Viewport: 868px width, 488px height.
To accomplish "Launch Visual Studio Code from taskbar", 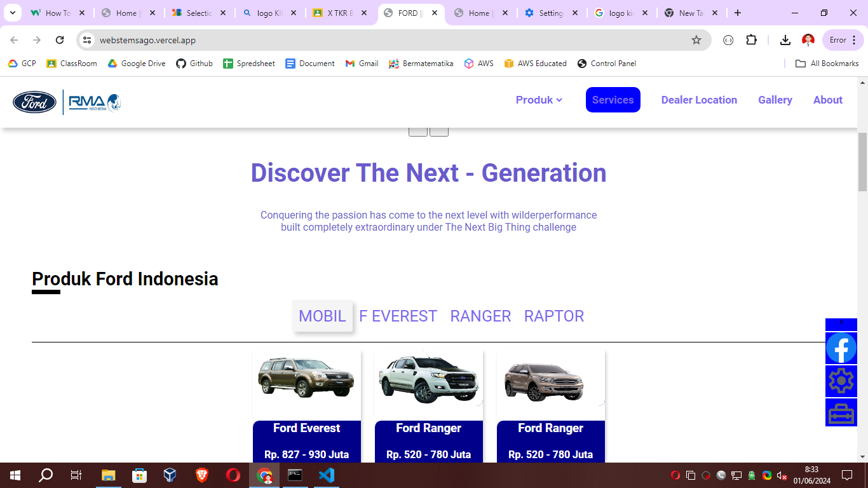I will 327,475.
